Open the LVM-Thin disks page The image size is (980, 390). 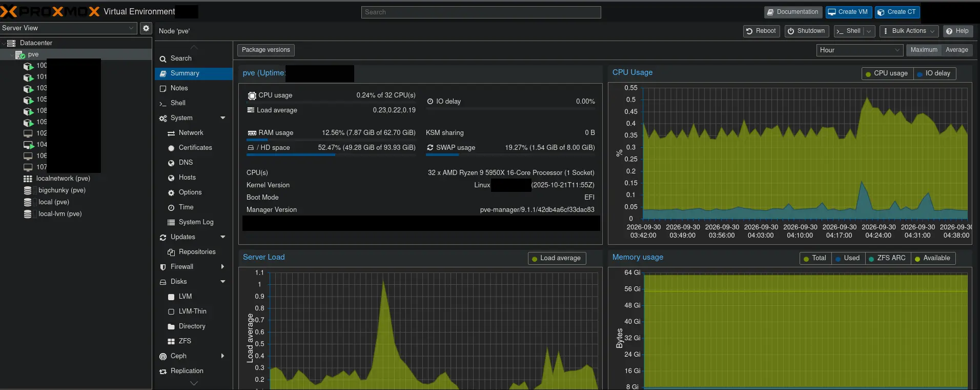[193, 311]
